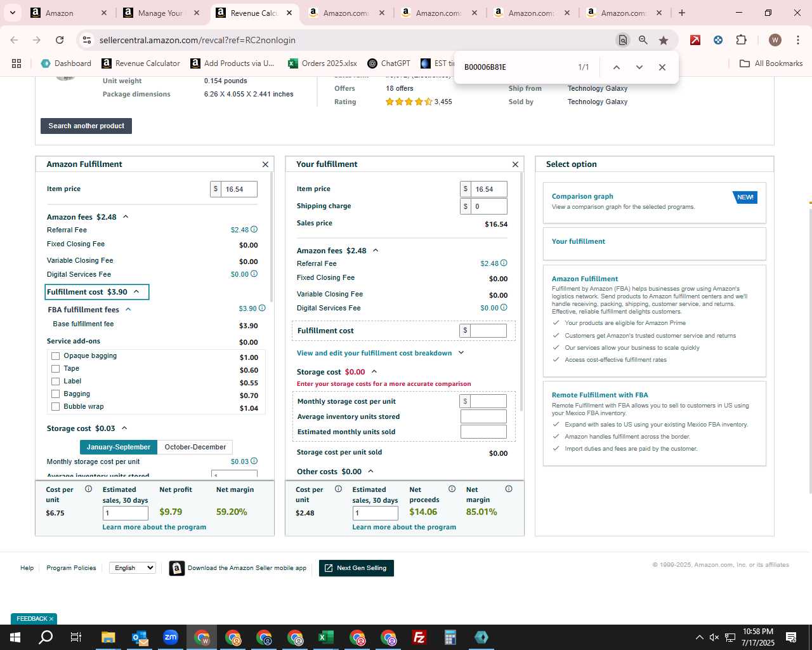The image size is (812, 650).
Task: Open Learn more link in Amazon Fulfillment panel
Action: [154, 527]
